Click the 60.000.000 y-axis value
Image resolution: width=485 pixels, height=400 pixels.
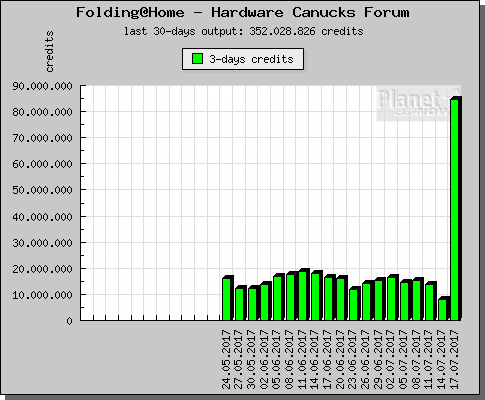(42, 164)
